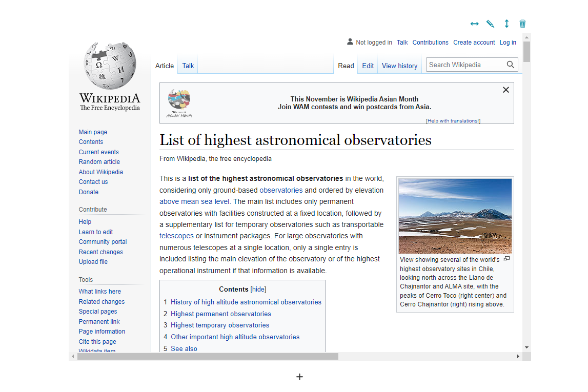
Task: Select the Edit tab
Action: [368, 66]
